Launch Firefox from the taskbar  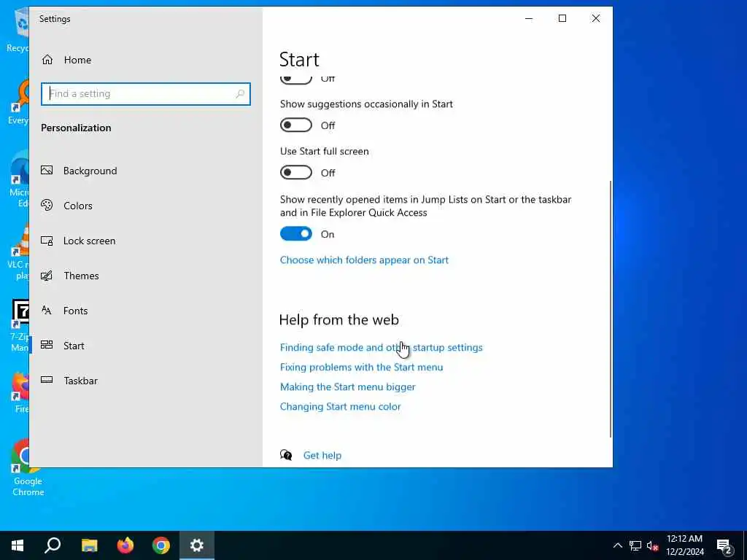[125, 545]
